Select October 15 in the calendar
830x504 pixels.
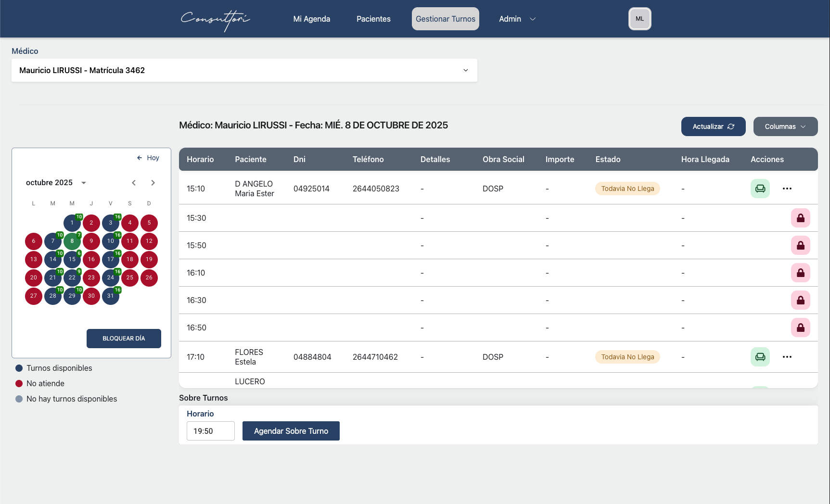coord(72,259)
